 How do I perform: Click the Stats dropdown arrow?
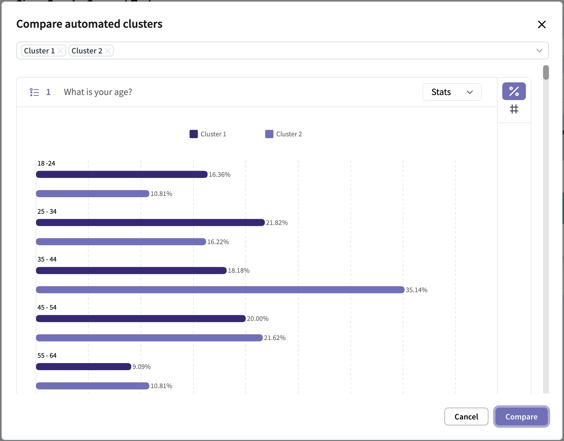469,92
